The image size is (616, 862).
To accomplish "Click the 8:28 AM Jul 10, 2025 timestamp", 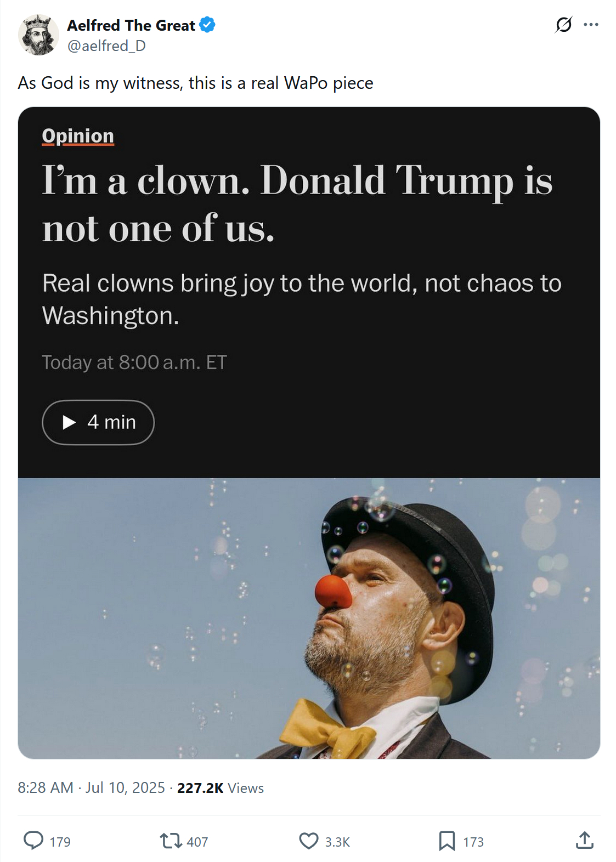I will click(x=91, y=788).
